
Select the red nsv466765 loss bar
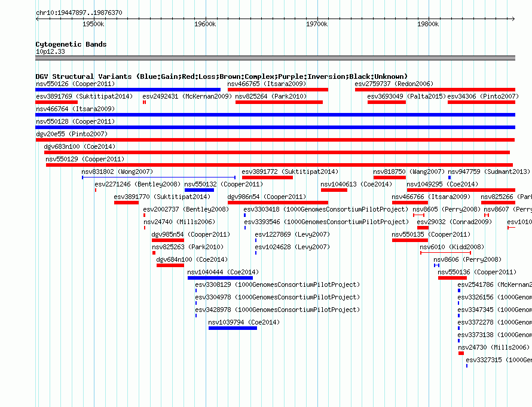(278, 90)
